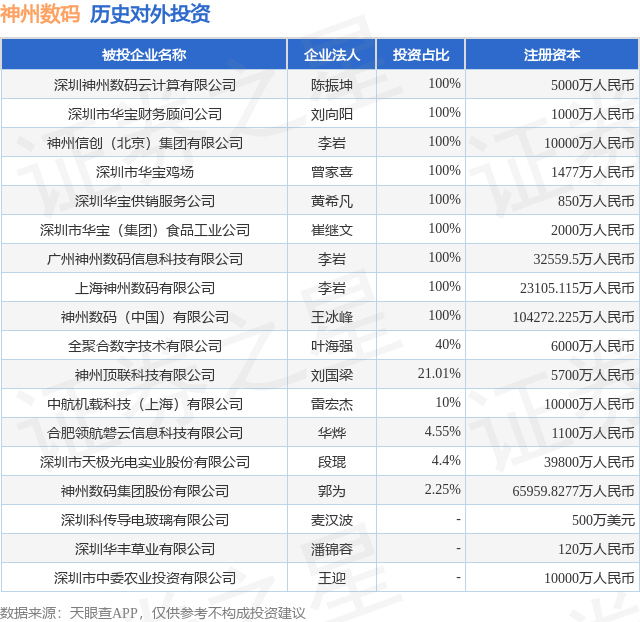Select legal person 崔继文

[x=332, y=230]
